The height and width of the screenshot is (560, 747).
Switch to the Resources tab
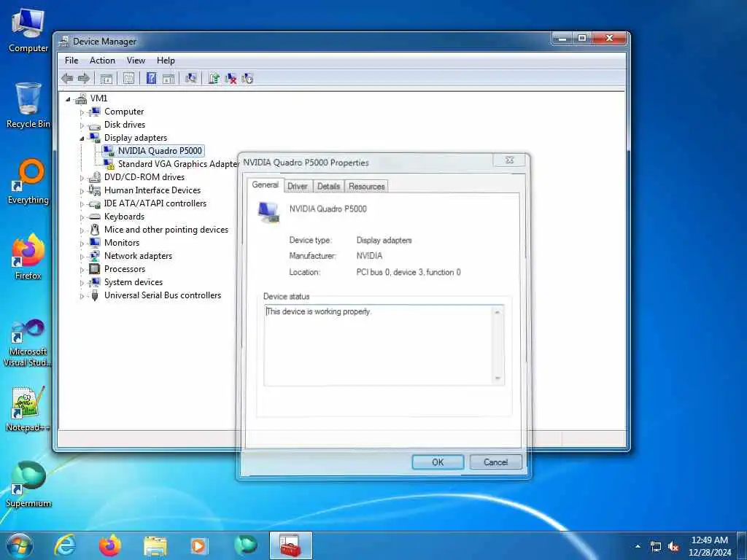coord(366,186)
